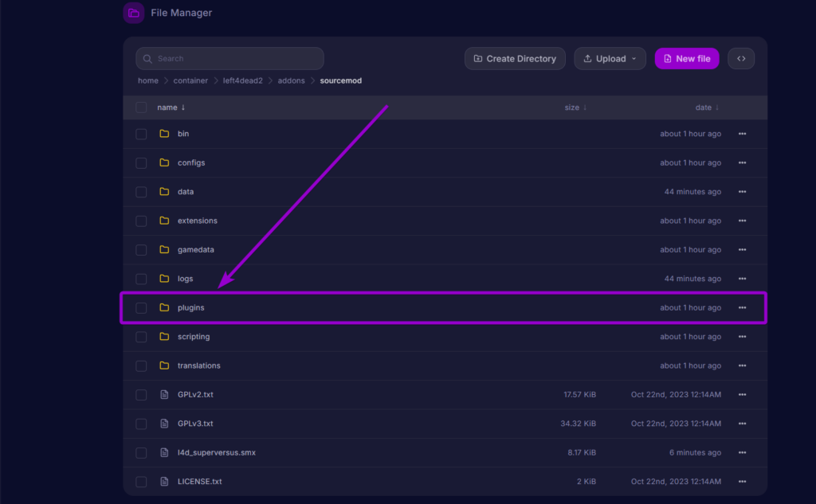Viewport: 816px width, 504px height.
Task: Go to addons breadcrumb folder
Action: pyautogui.click(x=291, y=80)
